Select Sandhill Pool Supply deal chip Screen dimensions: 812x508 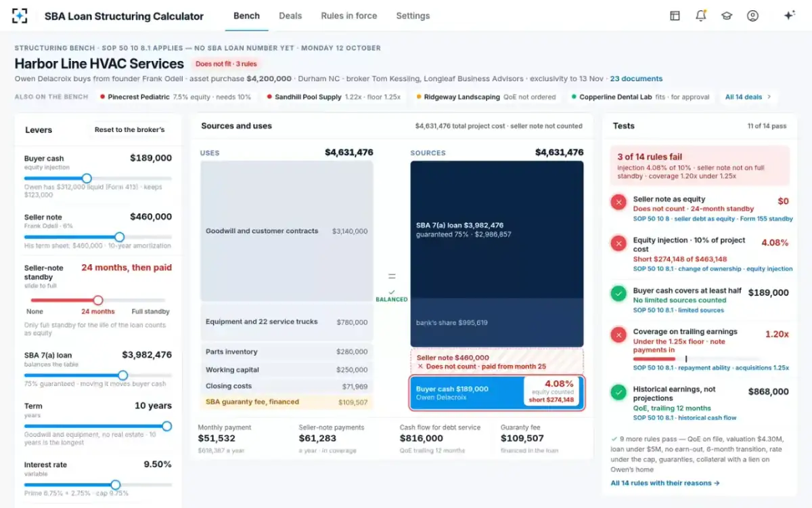point(333,97)
